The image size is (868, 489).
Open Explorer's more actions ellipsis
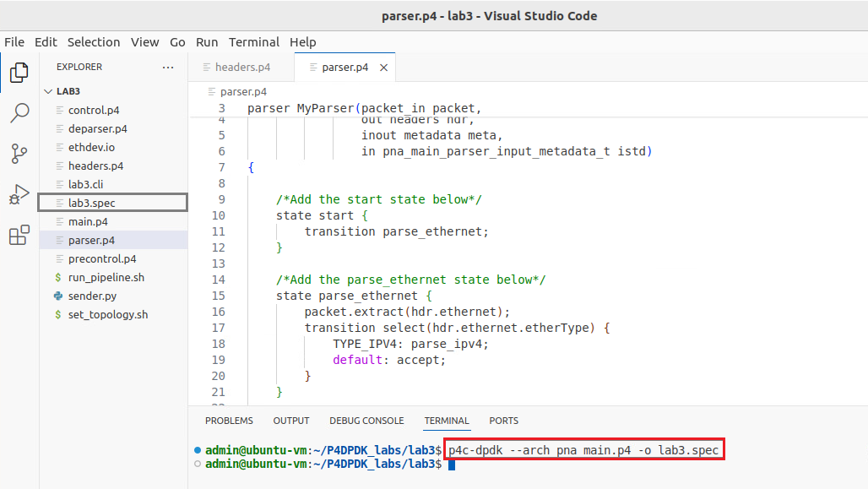click(x=168, y=67)
